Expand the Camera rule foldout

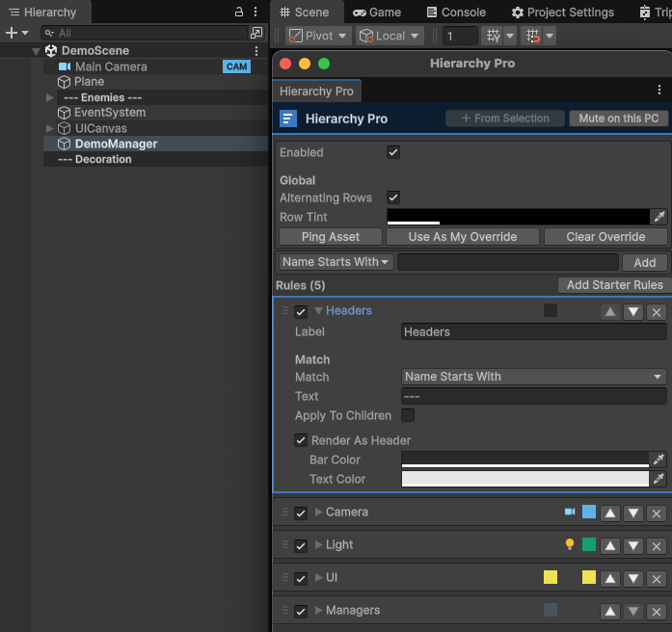coord(318,513)
